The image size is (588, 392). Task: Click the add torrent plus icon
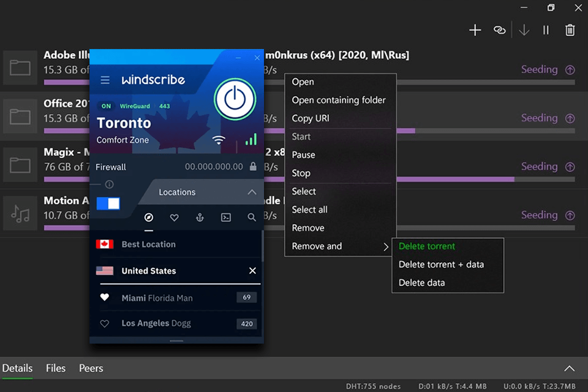[x=475, y=30]
